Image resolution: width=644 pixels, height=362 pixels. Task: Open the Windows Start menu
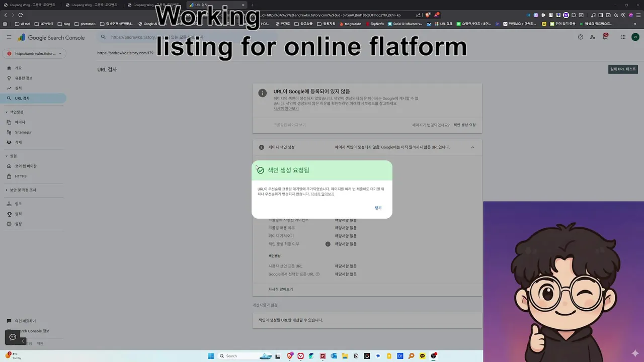tap(210, 356)
